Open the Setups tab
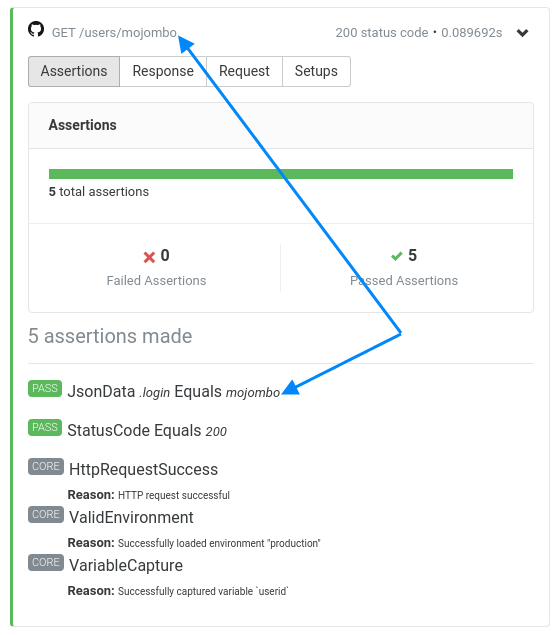The height and width of the screenshot is (635, 558). coord(316,71)
